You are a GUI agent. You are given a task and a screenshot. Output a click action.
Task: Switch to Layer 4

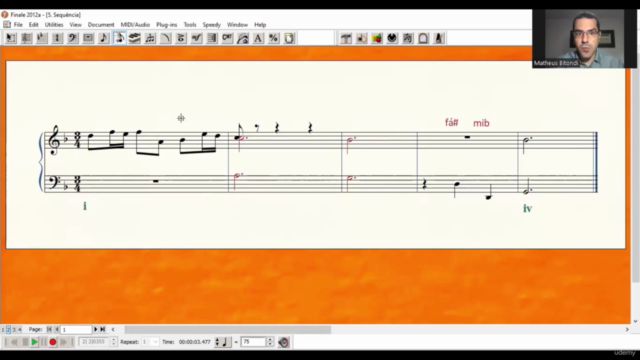pyautogui.click(x=19, y=329)
